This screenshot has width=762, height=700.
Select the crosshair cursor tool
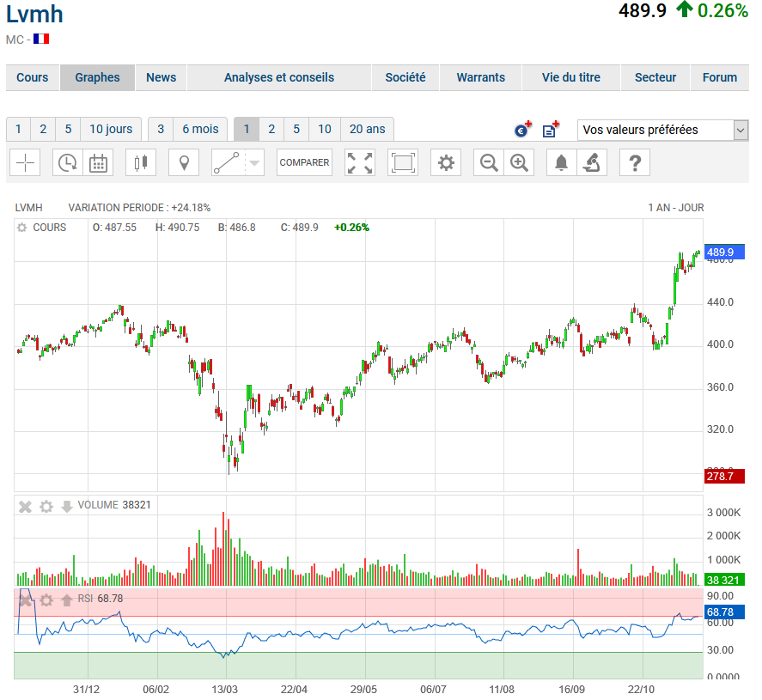point(26,162)
